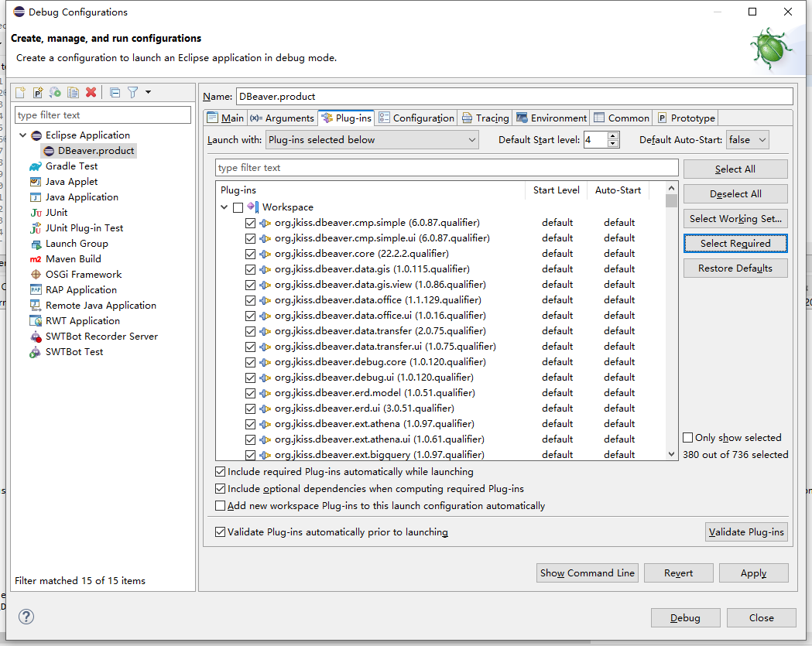This screenshot has height=646, width=812.
Task: Select the Java Applet icon
Action: (x=35, y=182)
